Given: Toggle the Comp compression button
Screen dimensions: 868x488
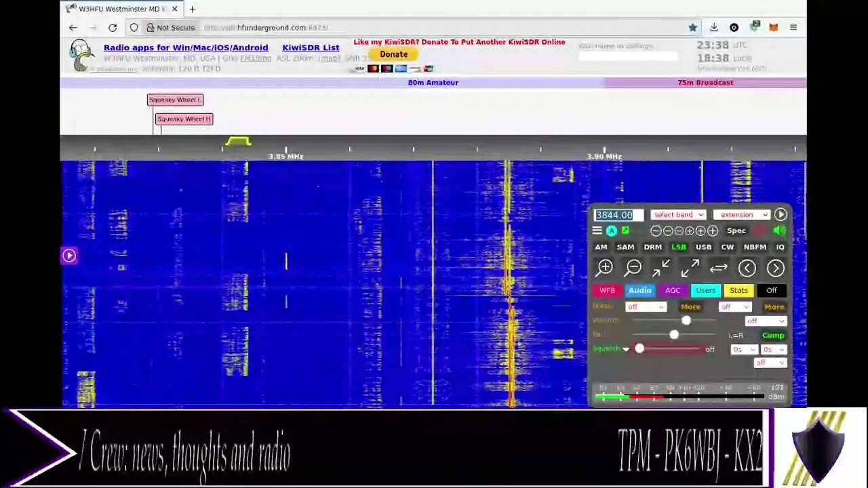Looking at the screenshot, I should click(x=773, y=335).
